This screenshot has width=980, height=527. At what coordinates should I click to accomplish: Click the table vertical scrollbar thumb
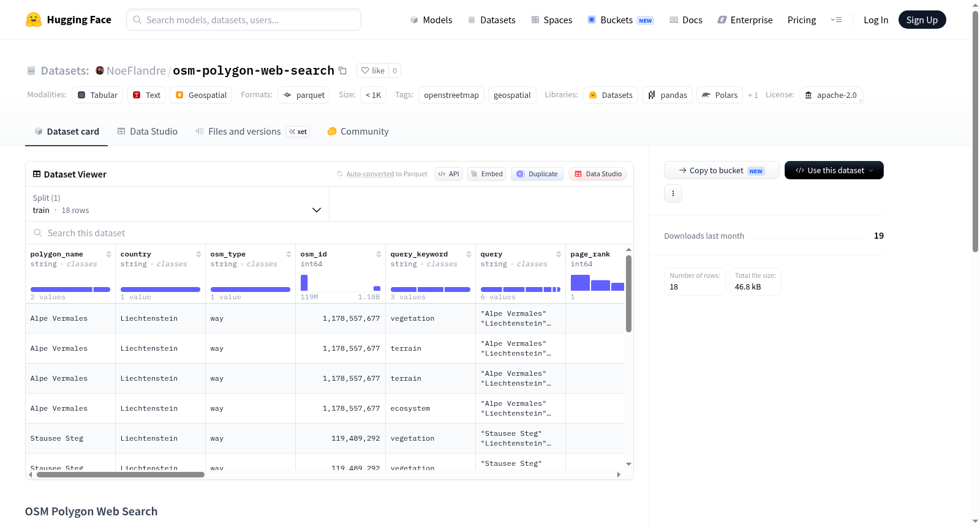tap(628, 294)
